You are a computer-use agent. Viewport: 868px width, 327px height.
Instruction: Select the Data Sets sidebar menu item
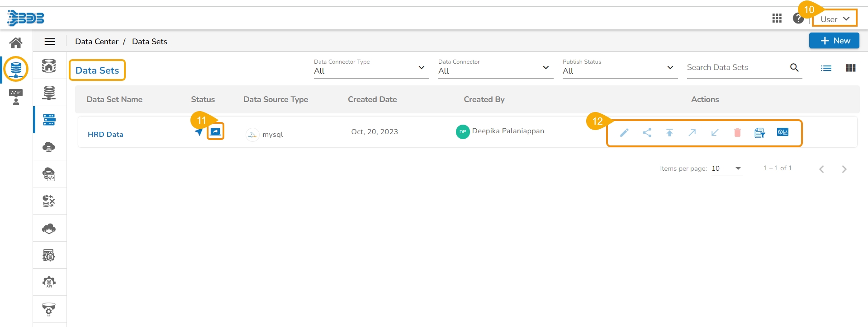point(49,120)
